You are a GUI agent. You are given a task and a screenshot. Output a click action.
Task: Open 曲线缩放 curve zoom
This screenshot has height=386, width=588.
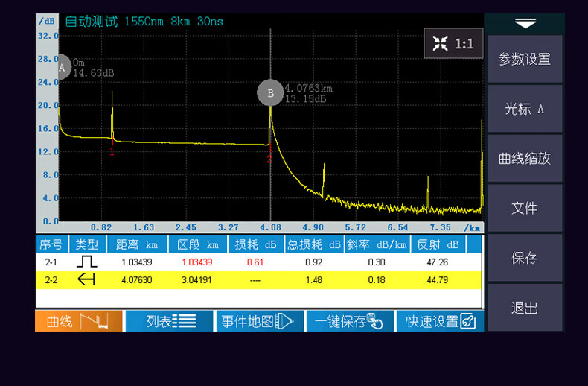(x=525, y=159)
